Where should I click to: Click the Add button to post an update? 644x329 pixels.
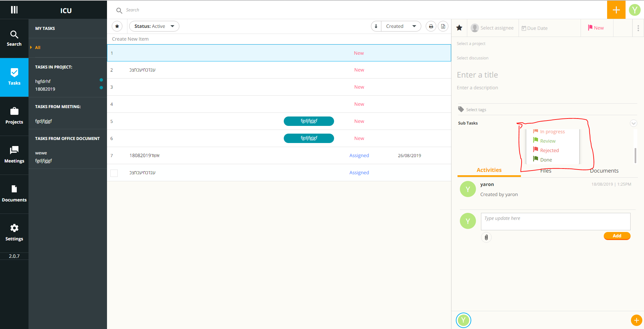[x=617, y=236]
